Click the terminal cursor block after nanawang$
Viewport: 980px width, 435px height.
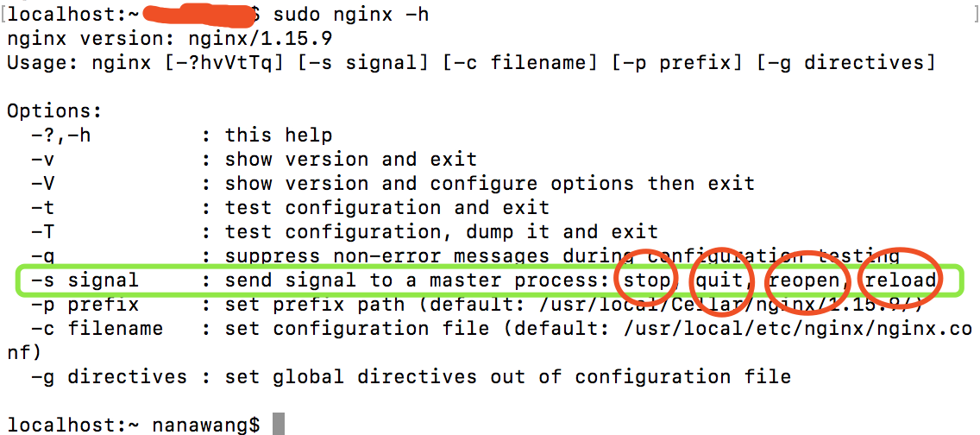point(279,425)
